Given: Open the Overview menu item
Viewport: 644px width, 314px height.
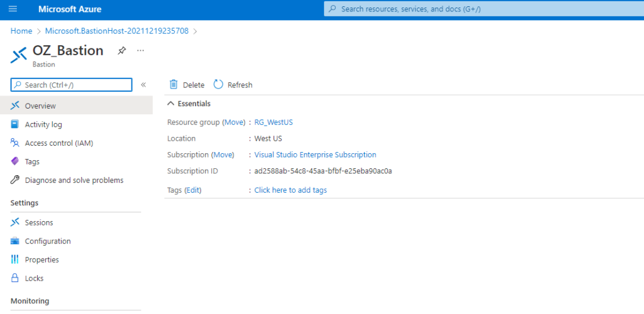Looking at the screenshot, I should pyautogui.click(x=40, y=106).
